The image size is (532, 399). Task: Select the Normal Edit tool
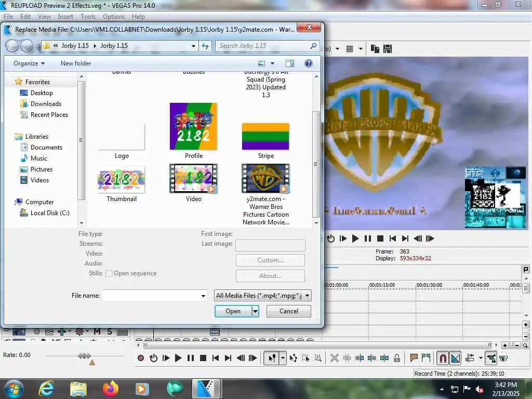tap(272, 358)
